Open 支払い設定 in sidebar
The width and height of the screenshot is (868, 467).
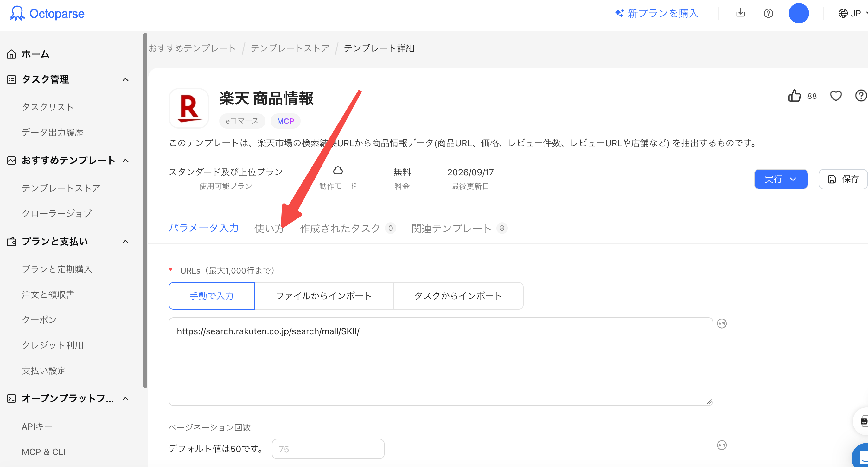pos(43,370)
